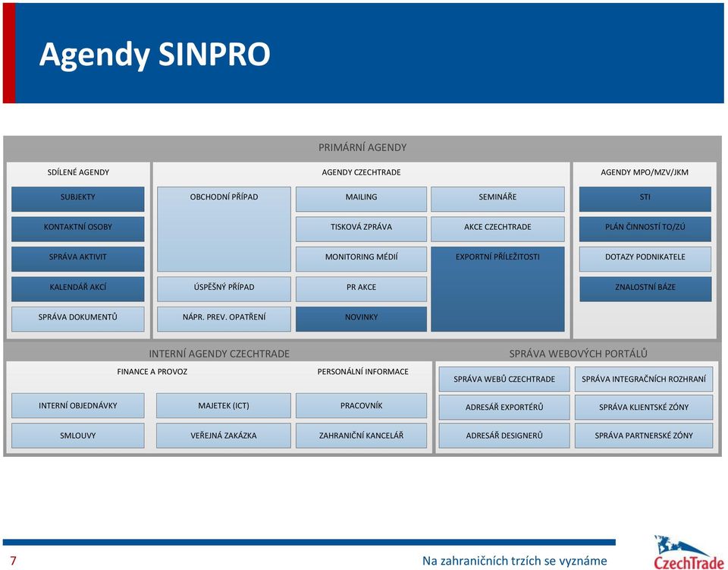This screenshot has height=570, width=728.
Task: Open the NOVINKY box
Action: (361, 319)
